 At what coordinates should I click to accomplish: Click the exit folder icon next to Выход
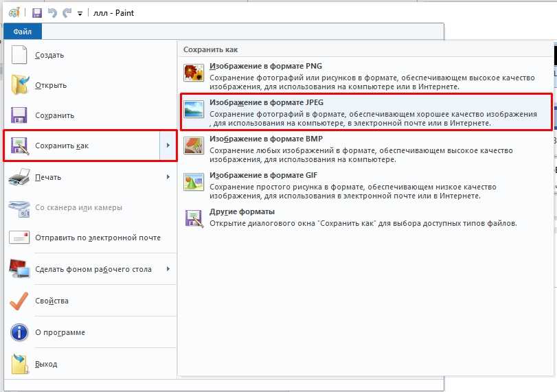point(20,364)
